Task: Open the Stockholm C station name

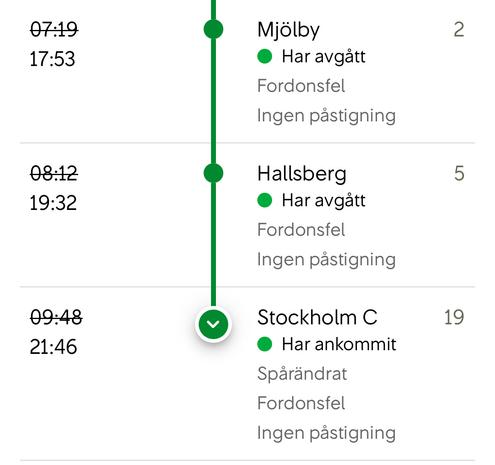Action: click(x=317, y=317)
